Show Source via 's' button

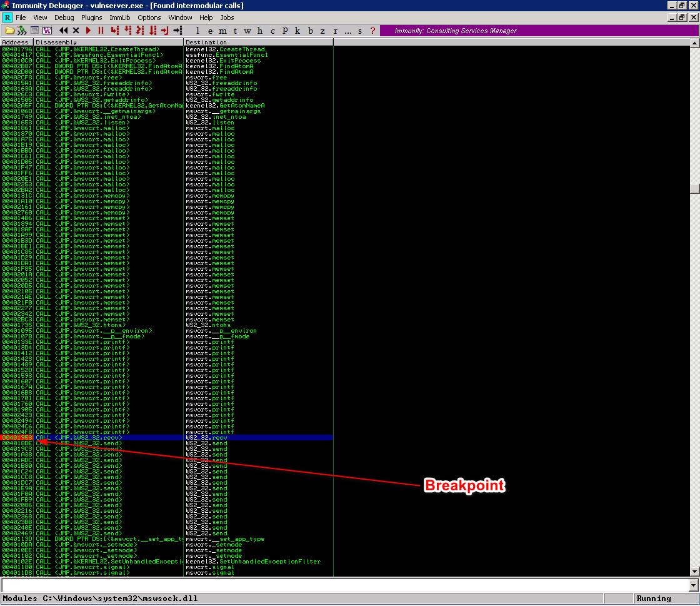coord(360,31)
